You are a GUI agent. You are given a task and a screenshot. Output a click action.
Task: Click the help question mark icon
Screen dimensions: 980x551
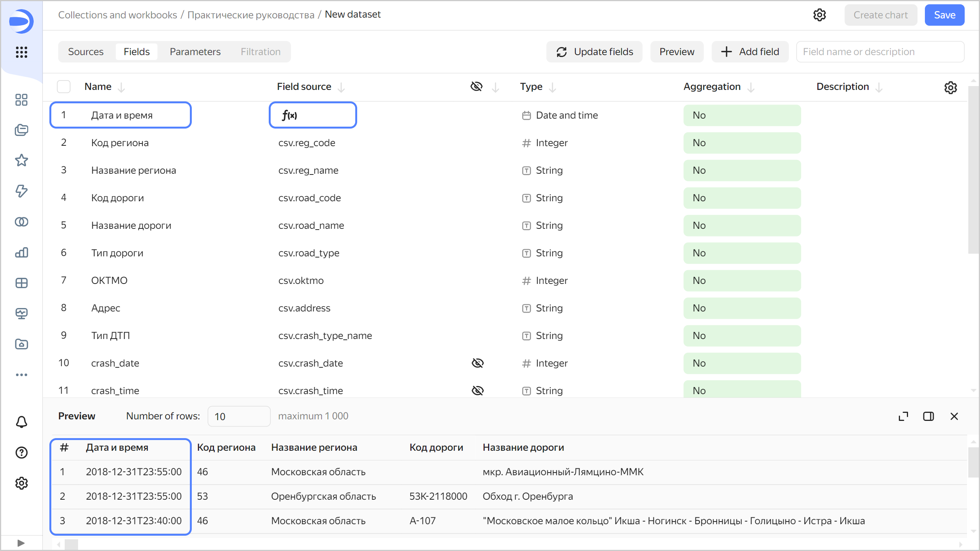pyautogui.click(x=21, y=453)
